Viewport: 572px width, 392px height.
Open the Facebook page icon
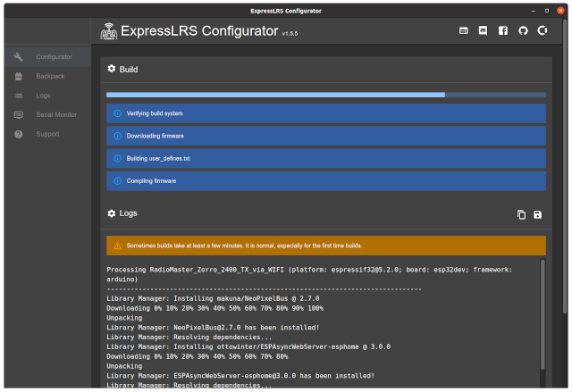[x=503, y=30]
